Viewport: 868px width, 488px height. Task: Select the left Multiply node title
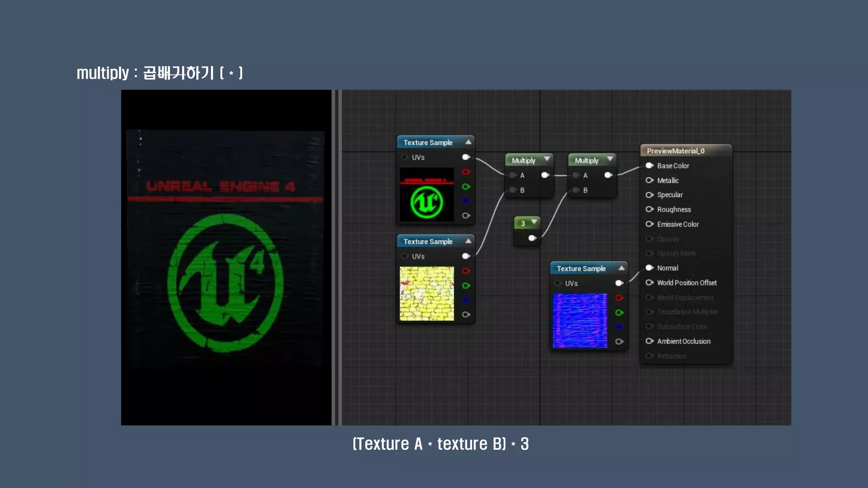pyautogui.click(x=523, y=161)
